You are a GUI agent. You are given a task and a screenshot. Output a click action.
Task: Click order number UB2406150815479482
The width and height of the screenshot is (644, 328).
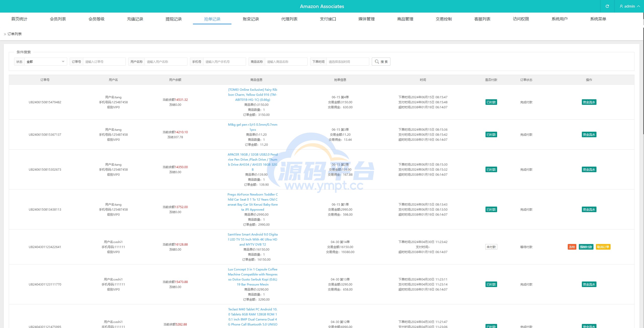[45, 102]
